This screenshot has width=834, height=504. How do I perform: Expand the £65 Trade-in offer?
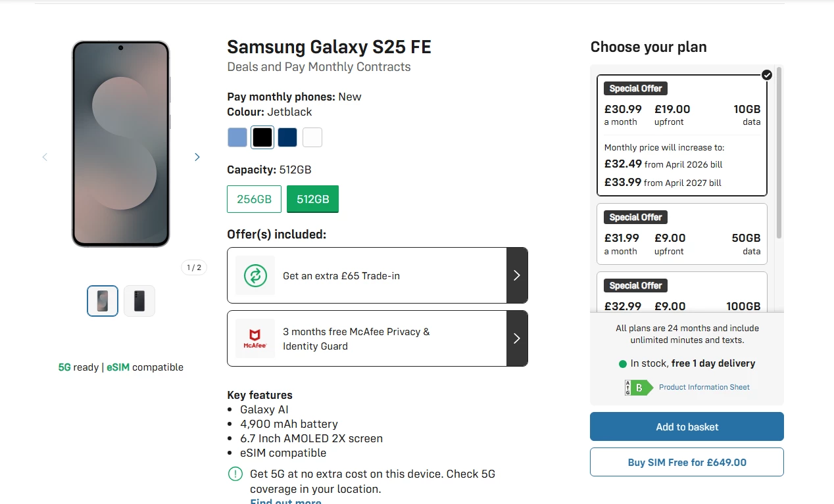517,275
